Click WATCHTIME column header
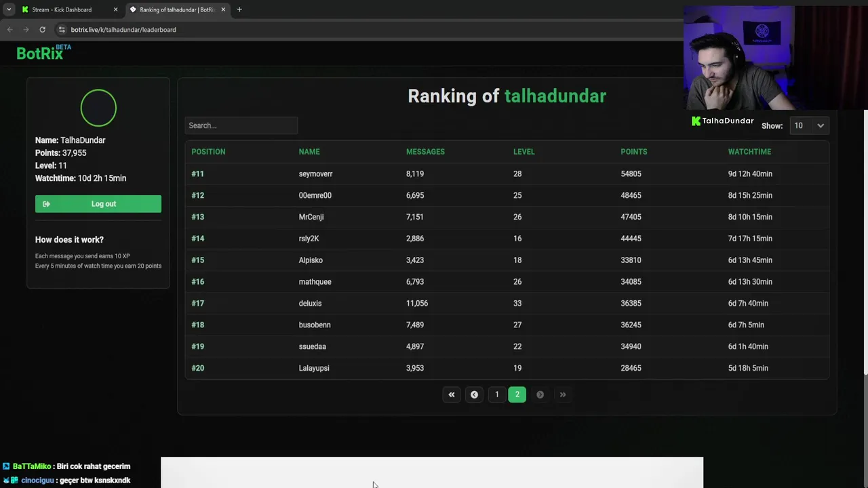 coord(749,152)
